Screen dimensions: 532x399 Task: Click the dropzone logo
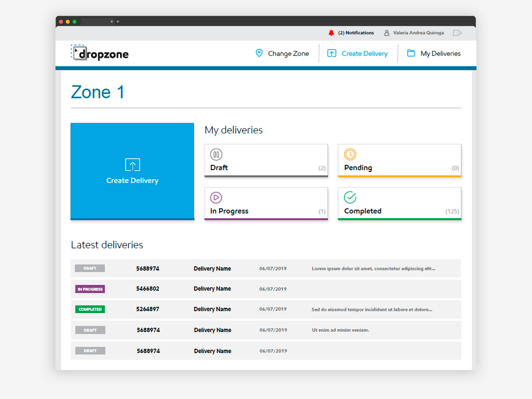click(x=100, y=53)
